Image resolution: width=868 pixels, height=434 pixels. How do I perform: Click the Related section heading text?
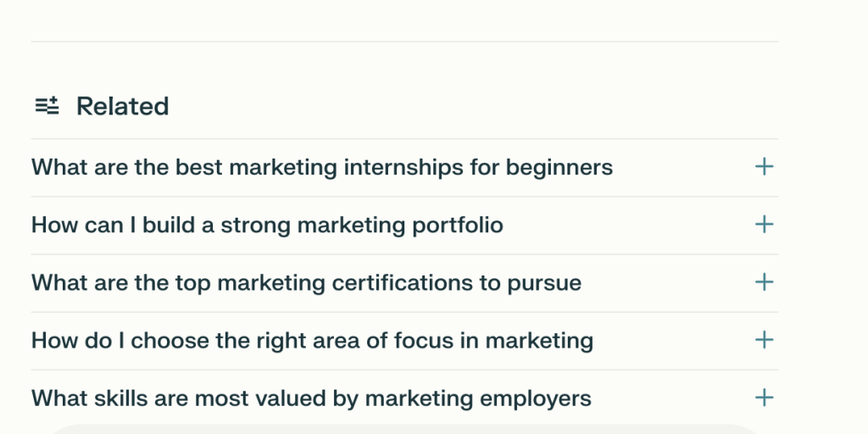[122, 106]
